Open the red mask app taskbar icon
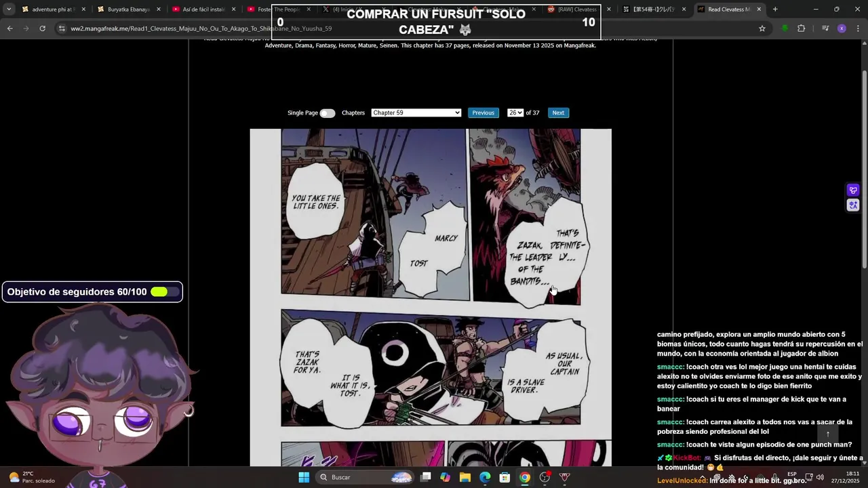The width and height of the screenshot is (868, 488). tap(564, 477)
